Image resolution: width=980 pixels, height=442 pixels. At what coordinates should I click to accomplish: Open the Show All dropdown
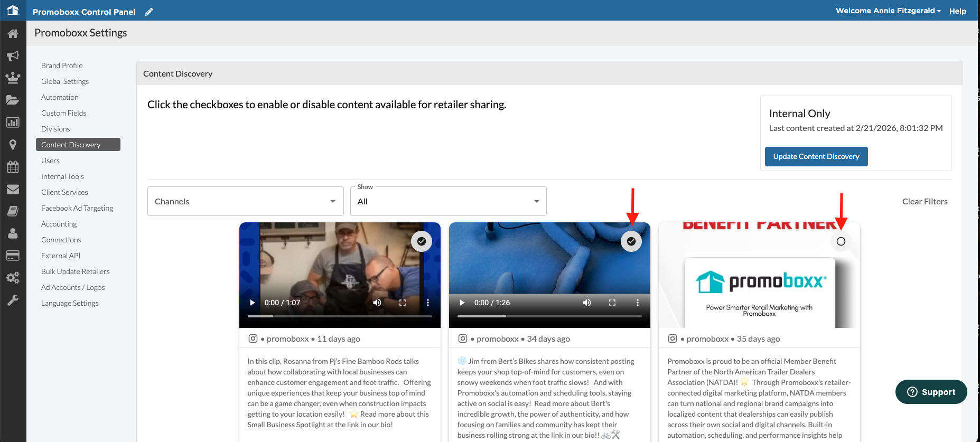tap(449, 201)
